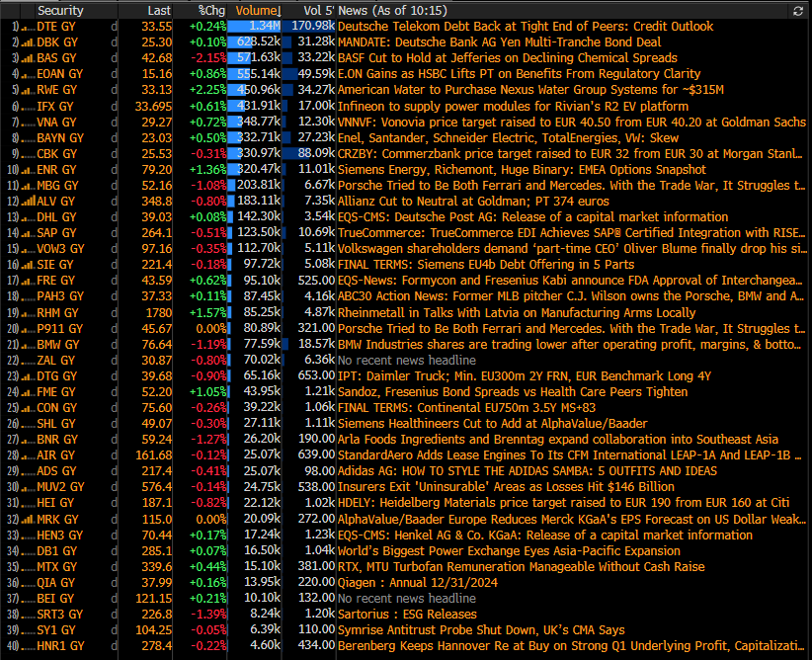Sort by the Volume column header
The height and width of the screenshot is (660, 812).
coord(258,10)
